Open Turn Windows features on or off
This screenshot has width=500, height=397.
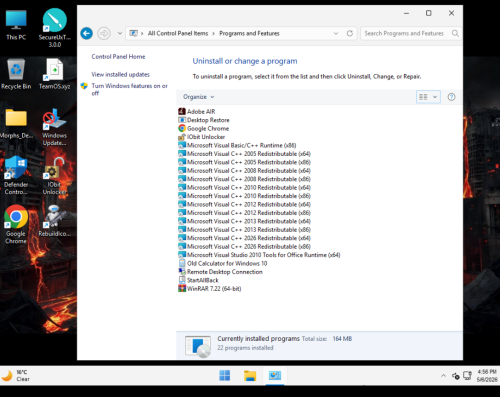(x=129, y=89)
